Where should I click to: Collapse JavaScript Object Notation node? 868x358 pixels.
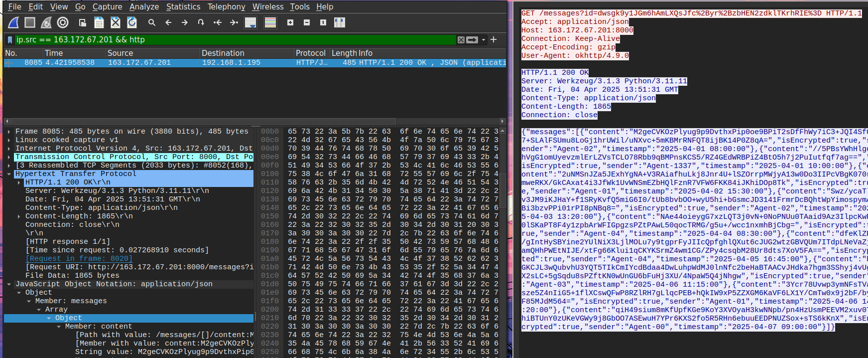click(9, 284)
